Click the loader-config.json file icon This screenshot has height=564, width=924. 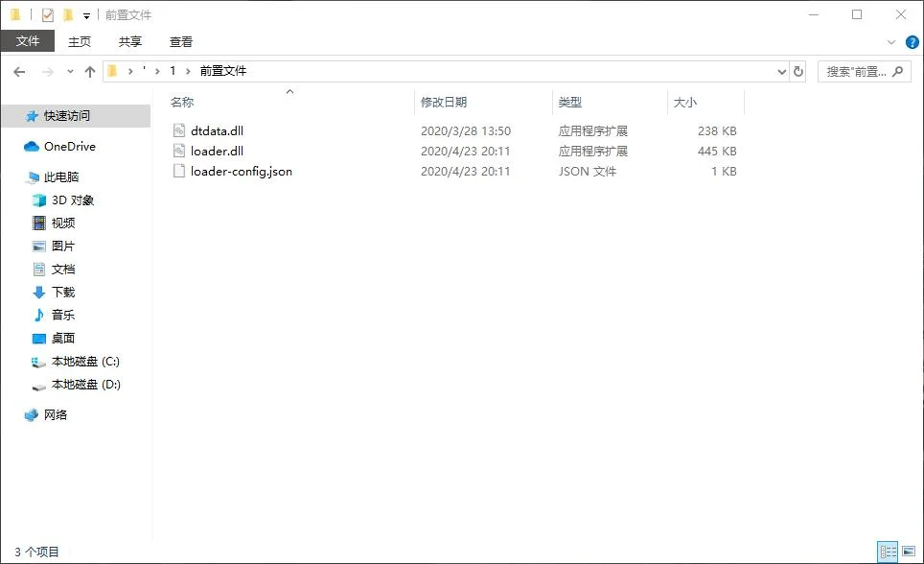point(178,171)
